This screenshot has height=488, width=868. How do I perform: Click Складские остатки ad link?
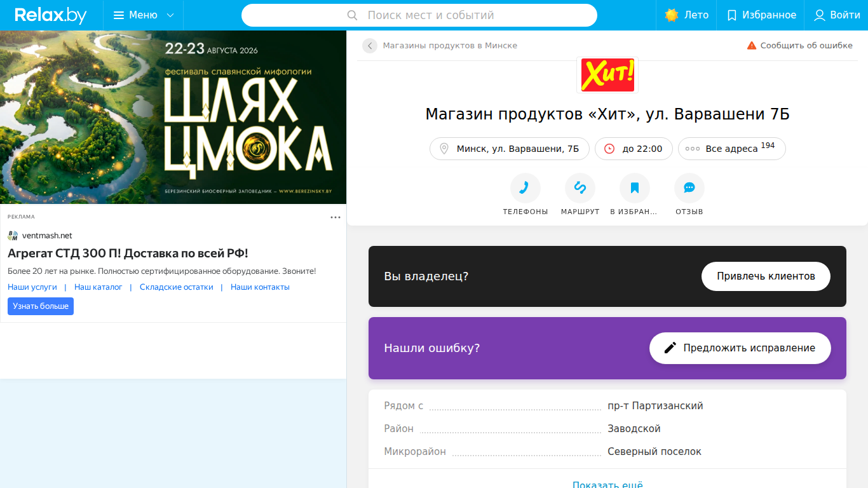tap(177, 287)
